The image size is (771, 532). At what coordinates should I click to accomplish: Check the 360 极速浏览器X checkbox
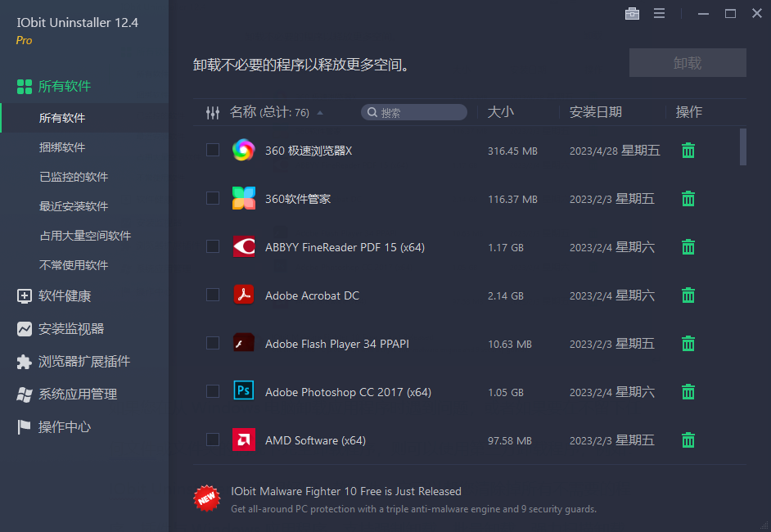[x=213, y=150]
